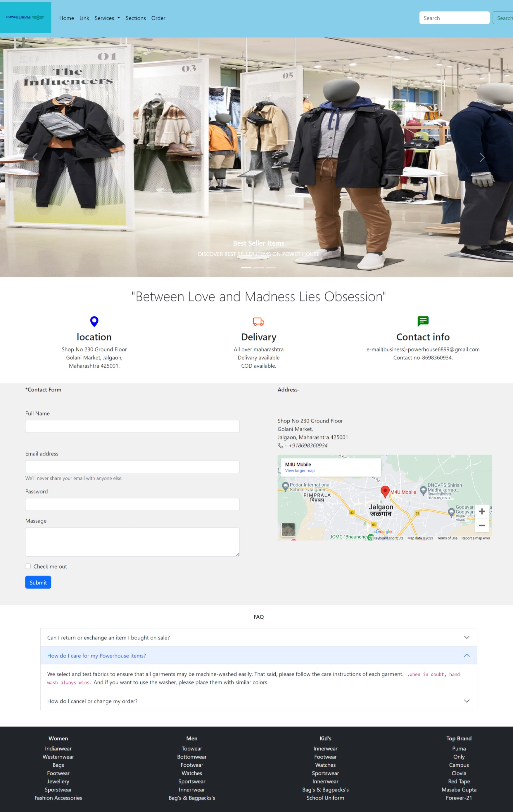Viewport: 513px width, 812px height.
Task: Click inside the Email address field
Action: click(x=132, y=466)
